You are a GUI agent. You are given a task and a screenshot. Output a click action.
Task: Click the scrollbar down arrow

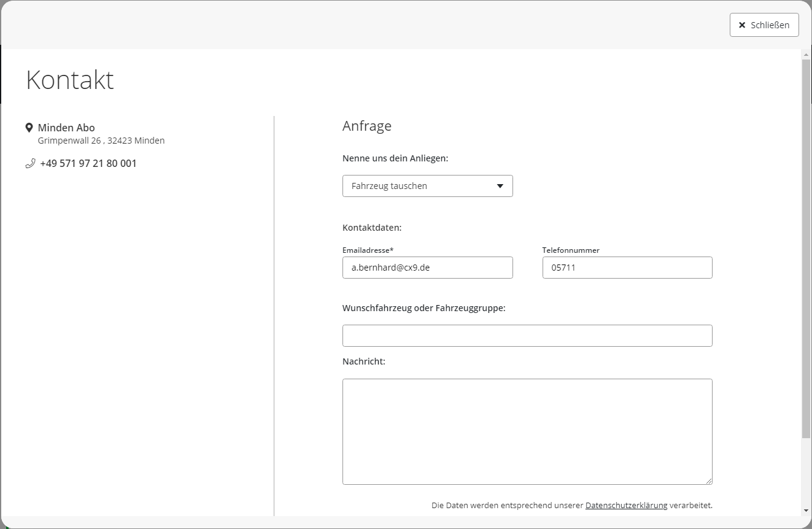(806, 511)
